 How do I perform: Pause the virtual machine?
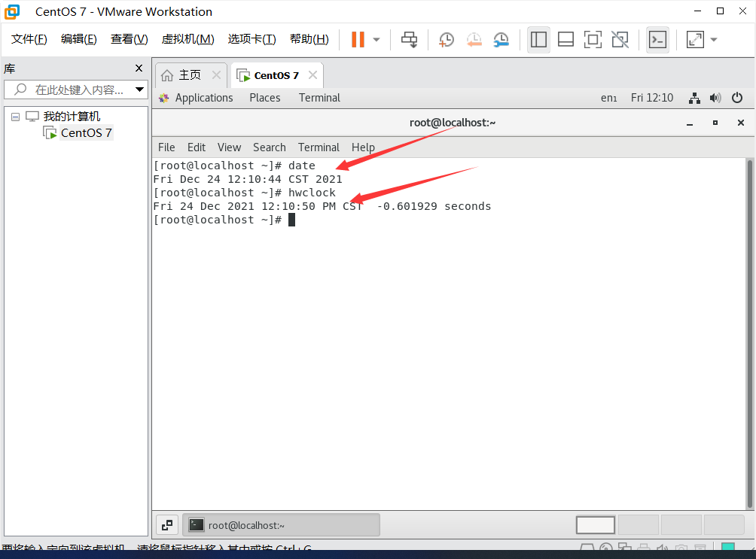coord(358,40)
